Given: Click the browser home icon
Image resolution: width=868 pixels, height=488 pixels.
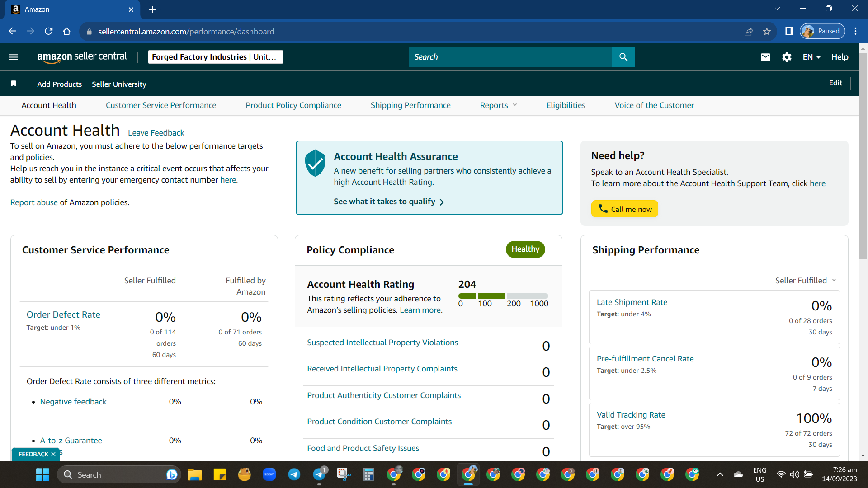Looking at the screenshot, I should click(67, 31).
